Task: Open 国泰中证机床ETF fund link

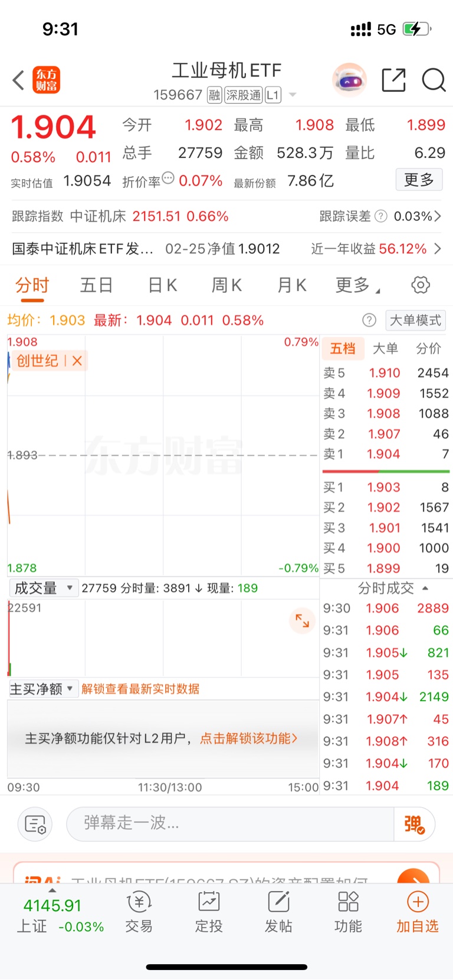Action: click(x=83, y=249)
